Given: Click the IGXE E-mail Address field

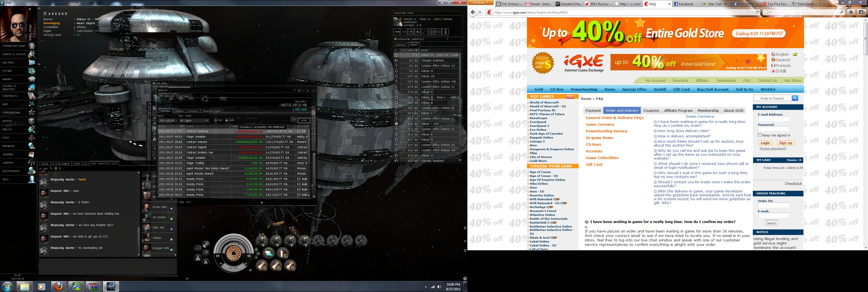Looking at the screenshot, I should point(774,119).
